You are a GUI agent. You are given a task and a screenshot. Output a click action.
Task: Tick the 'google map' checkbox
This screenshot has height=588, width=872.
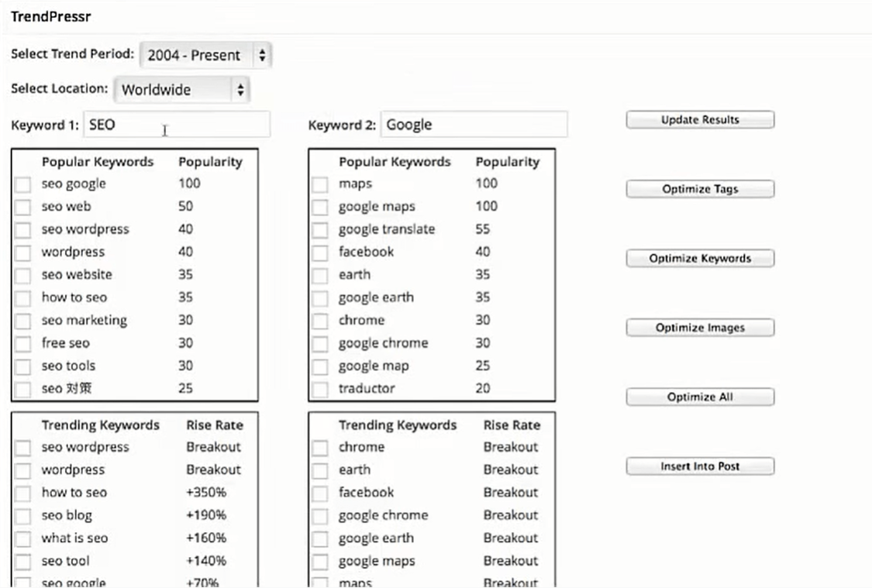[x=320, y=366]
